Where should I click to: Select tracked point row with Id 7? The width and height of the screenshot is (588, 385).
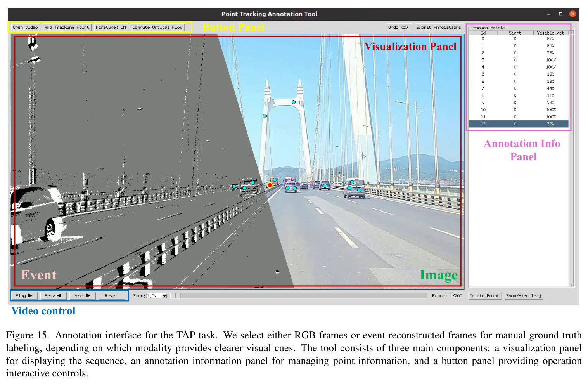(519, 88)
